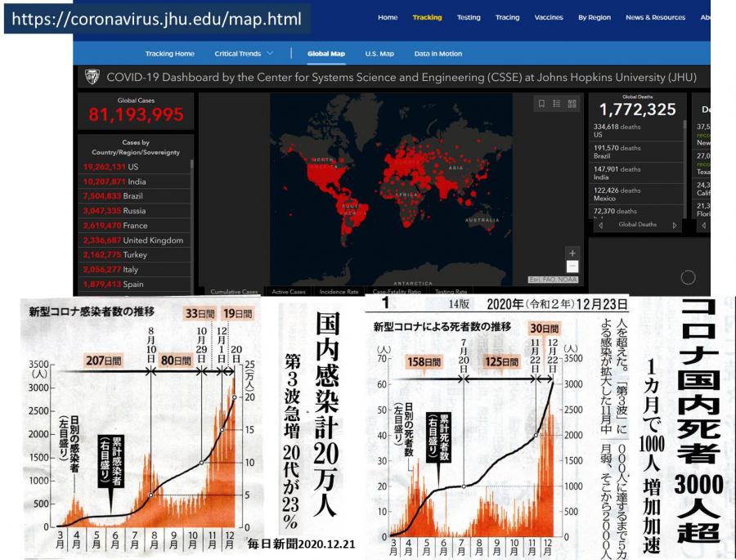Click the 334,618 deaths US entry
The image size is (736, 560).
pos(636,131)
